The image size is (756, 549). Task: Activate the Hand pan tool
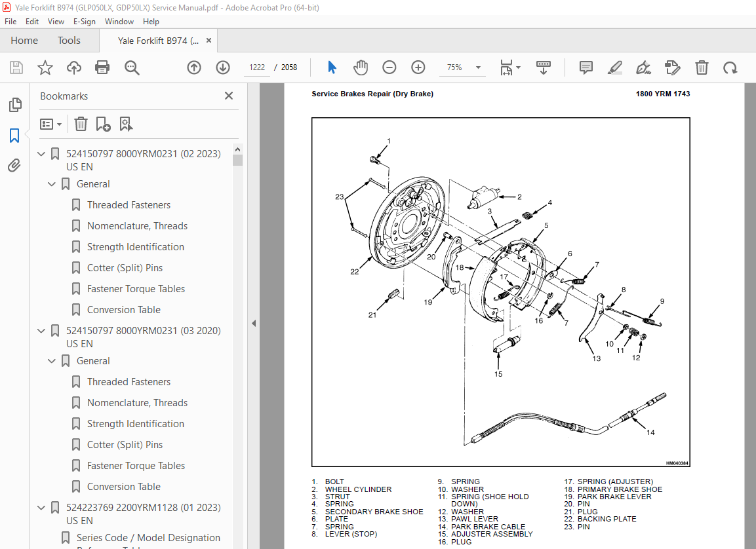click(360, 67)
